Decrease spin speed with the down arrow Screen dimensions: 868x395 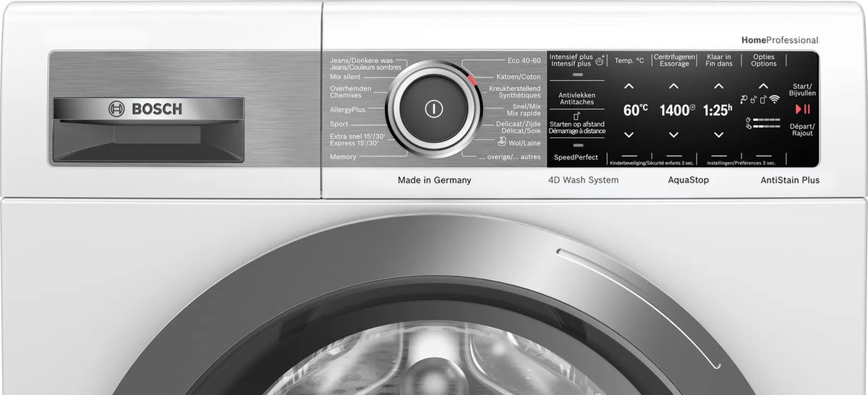tap(673, 135)
